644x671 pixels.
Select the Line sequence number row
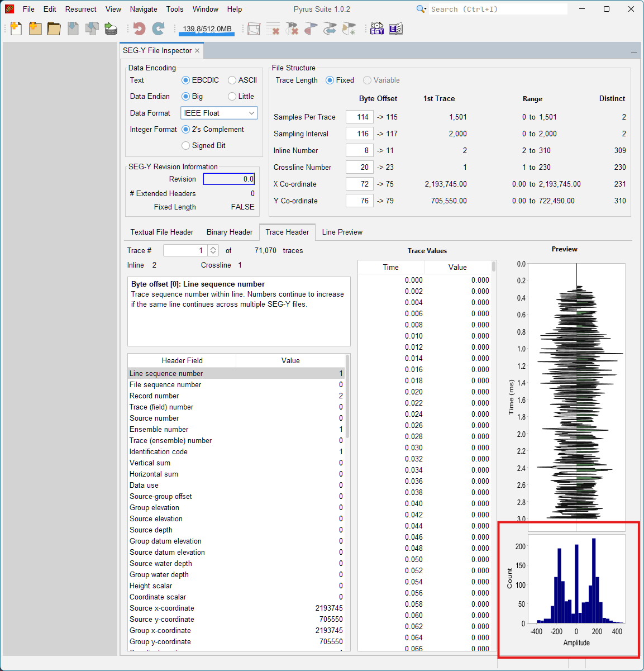[x=236, y=373]
